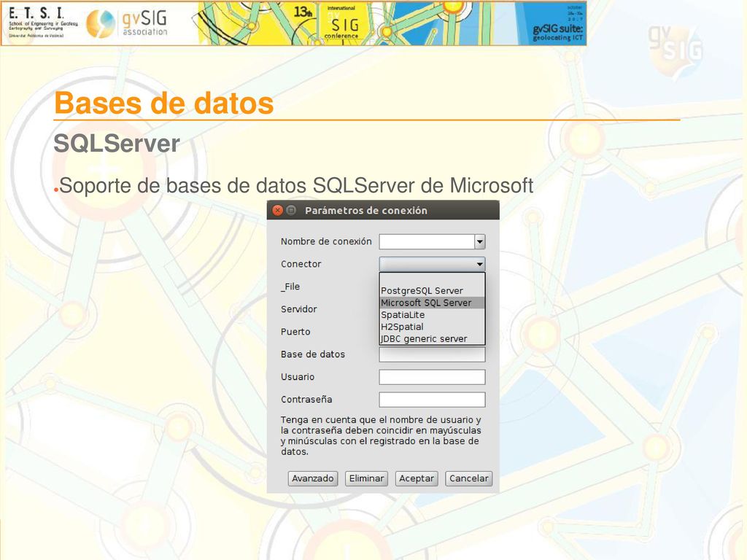Image resolution: width=747 pixels, height=560 pixels.
Task: Click the E.T.S.I. school logo
Action: pos(43,23)
